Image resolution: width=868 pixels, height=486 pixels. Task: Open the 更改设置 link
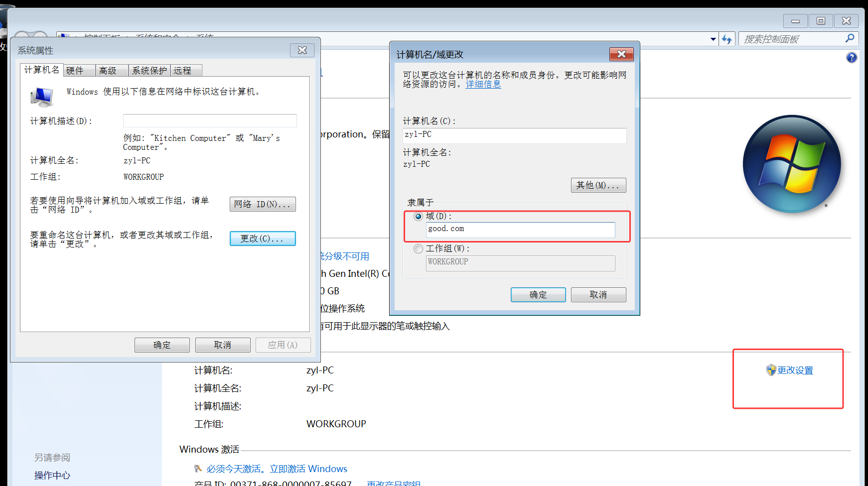795,370
